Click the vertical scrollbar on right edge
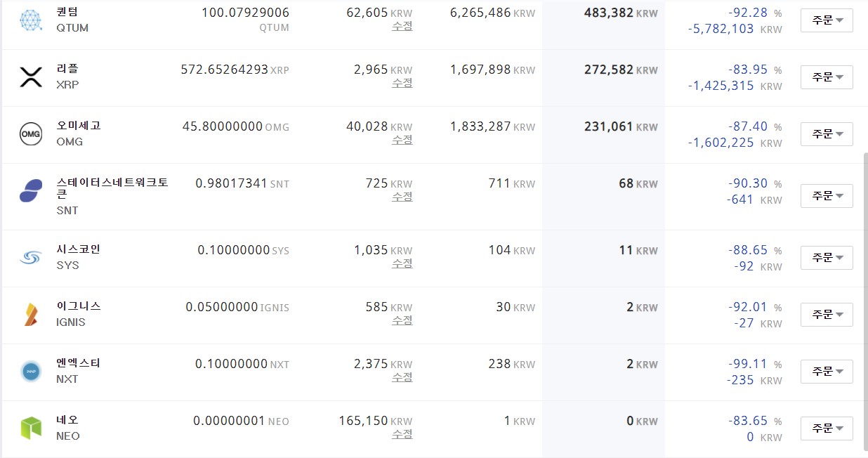 coord(864,301)
